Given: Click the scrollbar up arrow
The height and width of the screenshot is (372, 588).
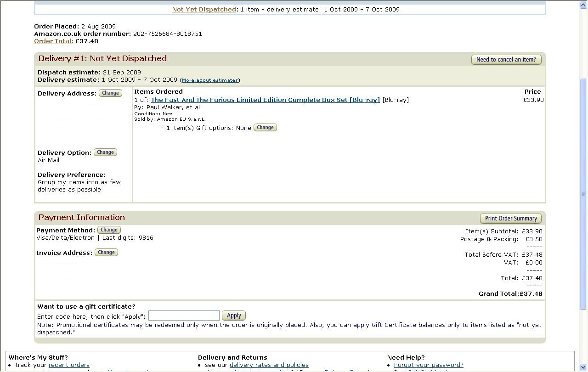Looking at the screenshot, I should 583,4.
